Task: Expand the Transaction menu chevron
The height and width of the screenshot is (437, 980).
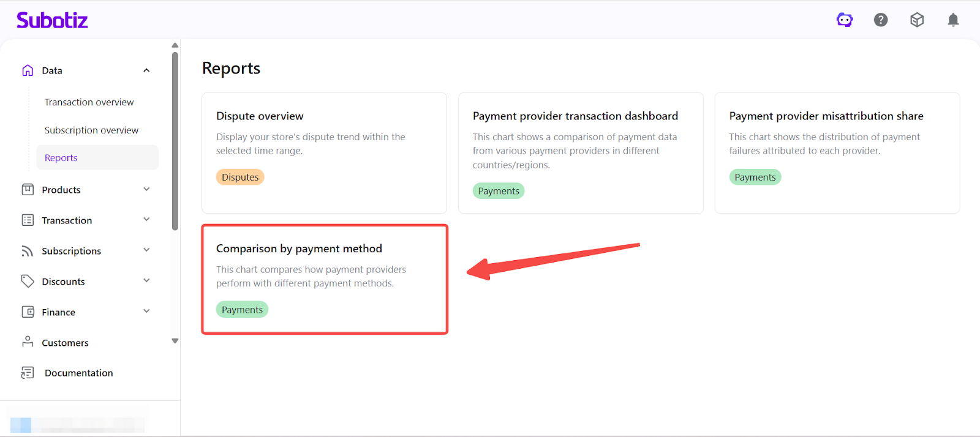Action: pos(146,220)
